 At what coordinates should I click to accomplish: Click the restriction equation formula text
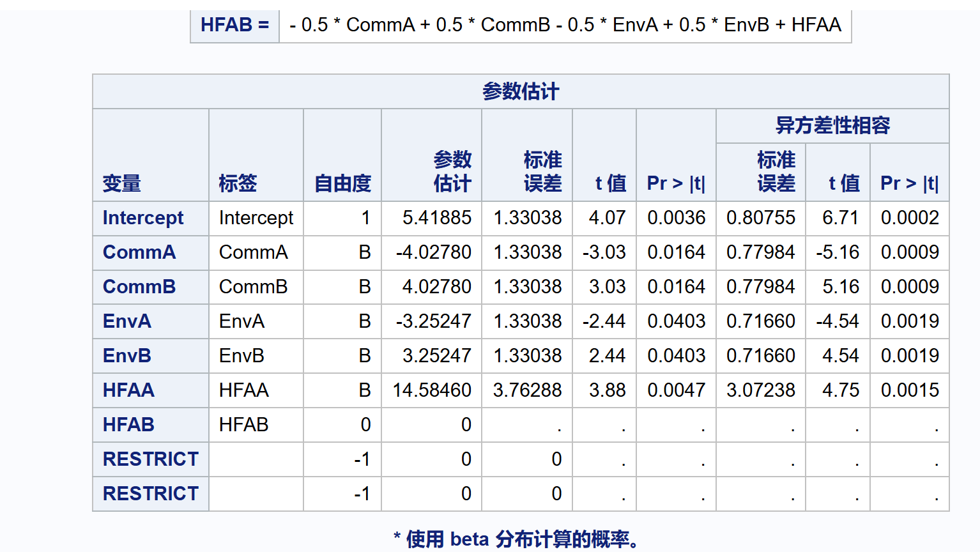(x=565, y=25)
